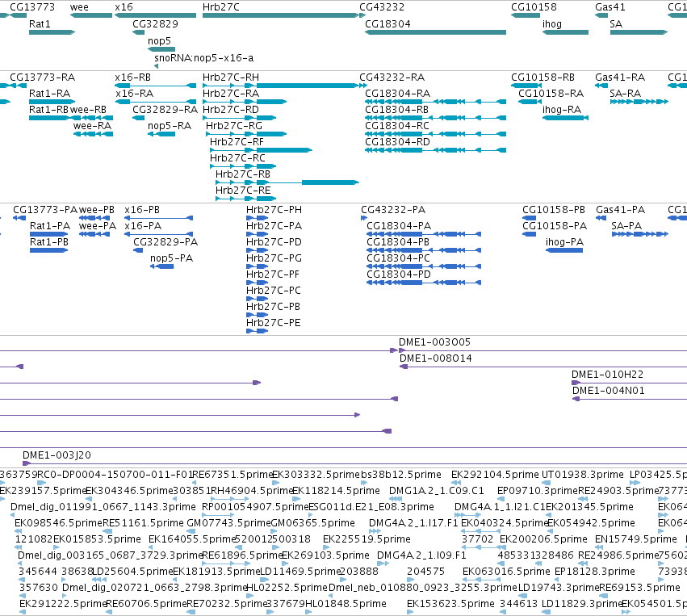Select EST UT01938.3prime

pos(582,475)
